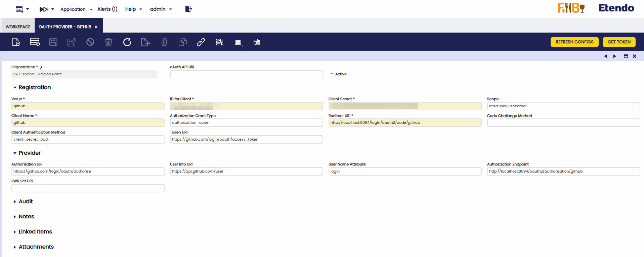Expand the Linked Items section

15,232
